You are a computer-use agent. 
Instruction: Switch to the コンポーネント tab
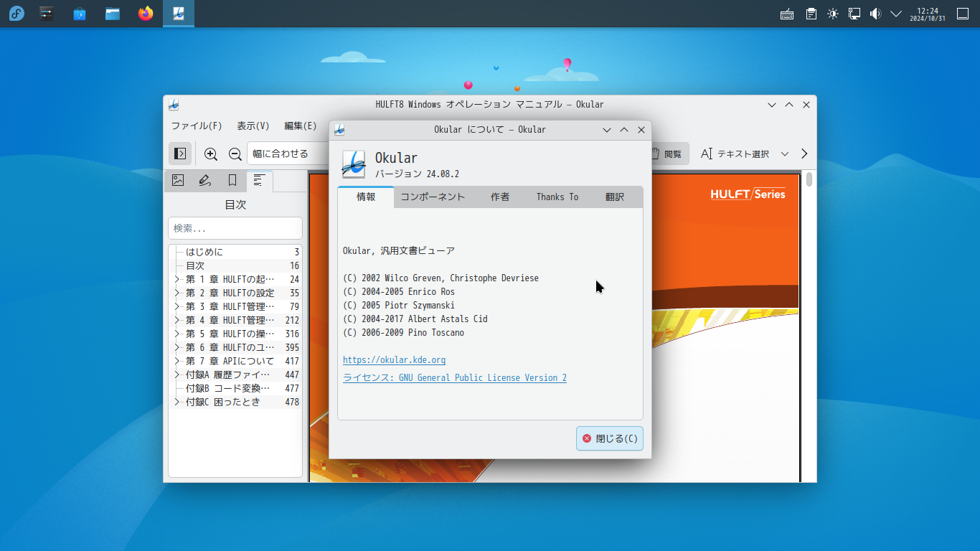433,197
